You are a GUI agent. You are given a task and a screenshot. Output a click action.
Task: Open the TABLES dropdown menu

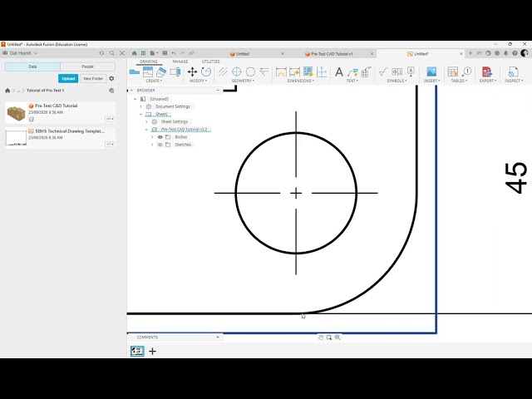coord(459,81)
